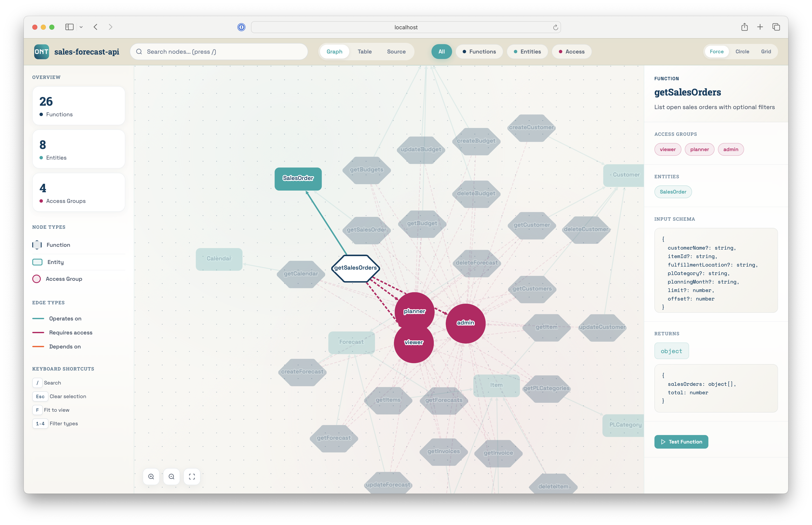The height and width of the screenshot is (525, 812).
Task: Click the Access Group circle icon in sidebar
Action: tap(37, 279)
